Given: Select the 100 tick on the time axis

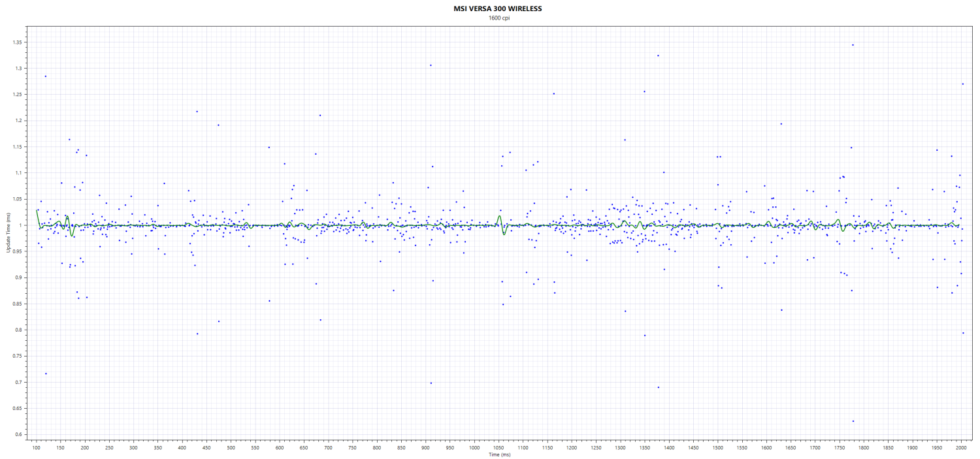Looking at the screenshot, I should point(36,448).
